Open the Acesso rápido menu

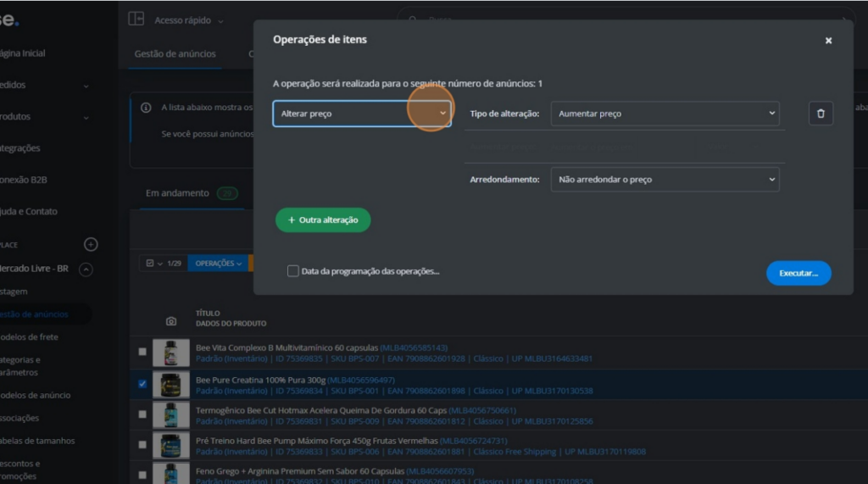pyautogui.click(x=189, y=20)
